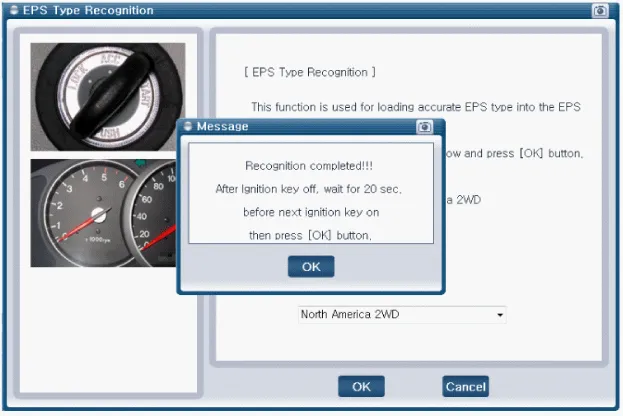
Task: Expand the North America 2WD dropdown arrow
Action: [x=499, y=315]
